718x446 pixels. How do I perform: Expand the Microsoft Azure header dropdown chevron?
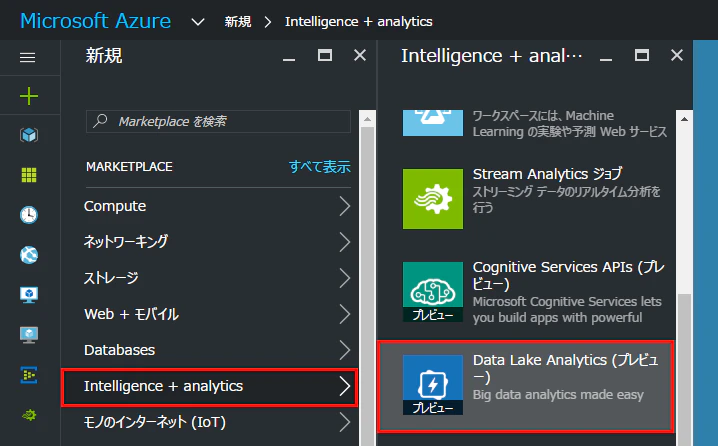click(x=198, y=22)
